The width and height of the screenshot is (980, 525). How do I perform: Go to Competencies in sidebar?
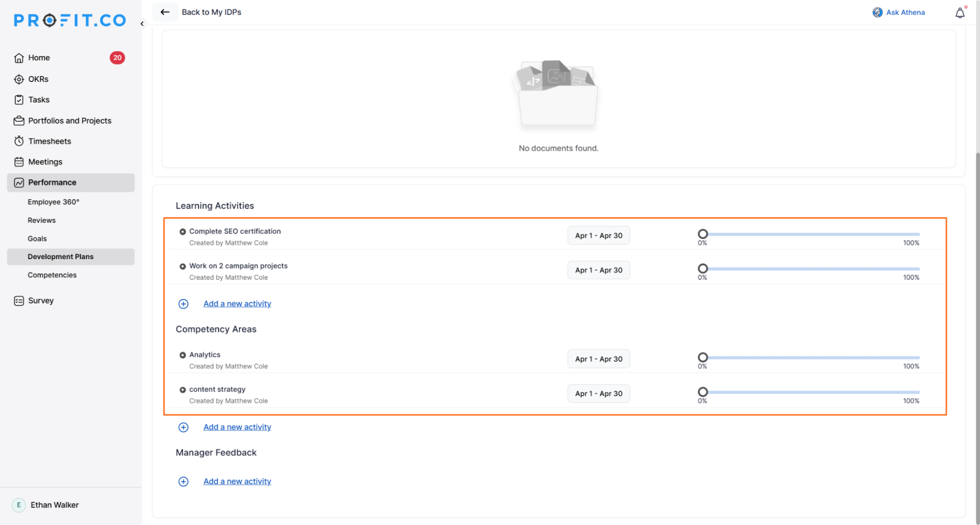click(52, 275)
